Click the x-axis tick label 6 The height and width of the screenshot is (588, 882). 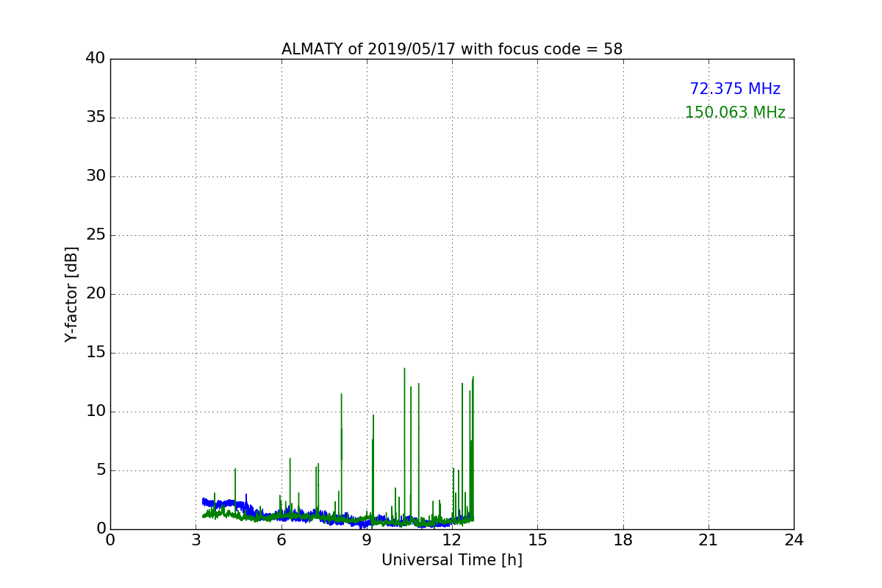(x=282, y=539)
